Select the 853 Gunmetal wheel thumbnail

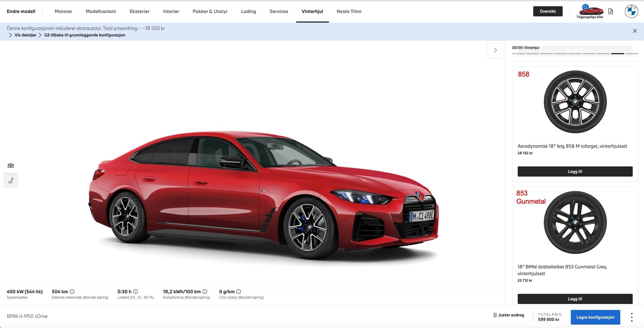coord(575,222)
